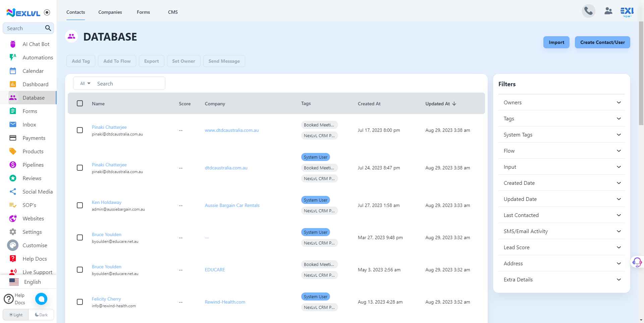The width and height of the screenshot is (644, 323).
Task: Open the Pipelines dollar icon
Action: pos(13,165)
